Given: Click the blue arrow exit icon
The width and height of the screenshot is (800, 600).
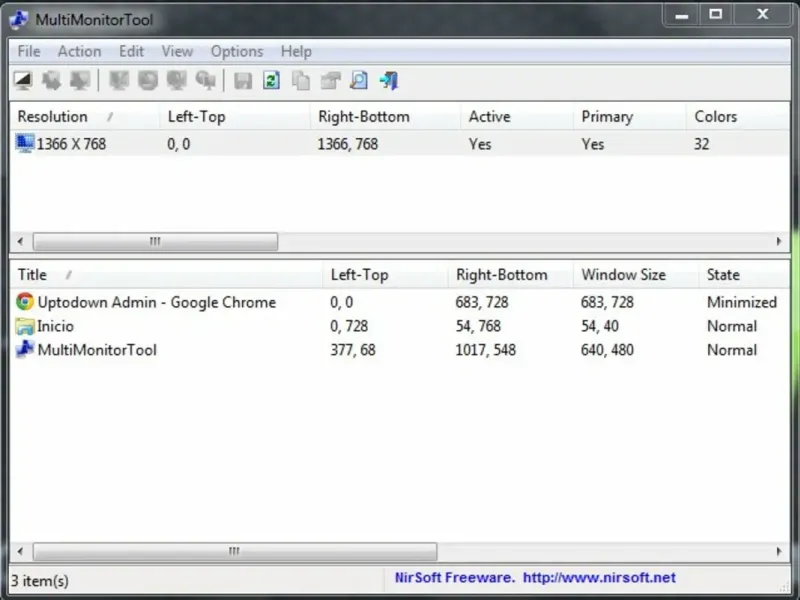Looking at the screenshot, I should (x=389, y=81).
